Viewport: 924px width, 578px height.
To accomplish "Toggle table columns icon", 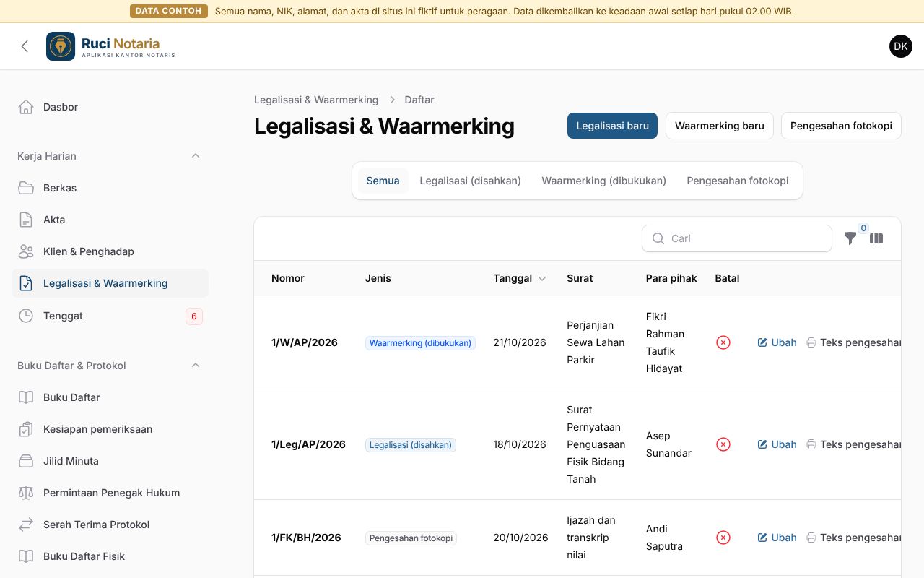I will coord(876,238).
